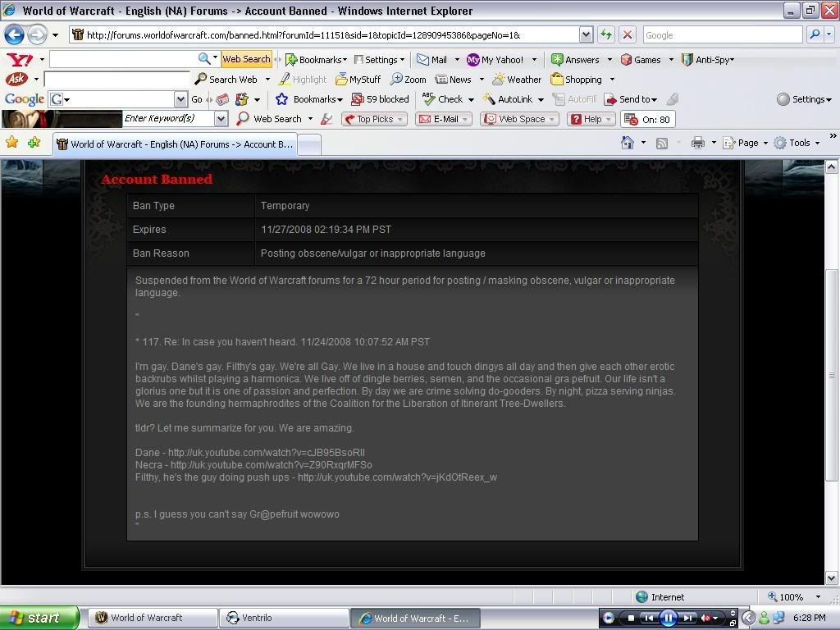Show hidden system tray icons
This screenshot has width=840, height=630.
(x=748, y=619)
